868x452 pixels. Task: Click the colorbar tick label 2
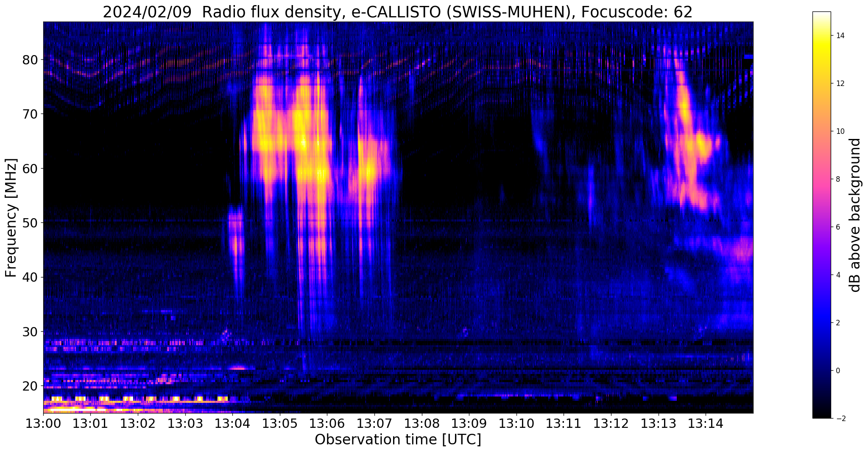click(x=837, y=323)
